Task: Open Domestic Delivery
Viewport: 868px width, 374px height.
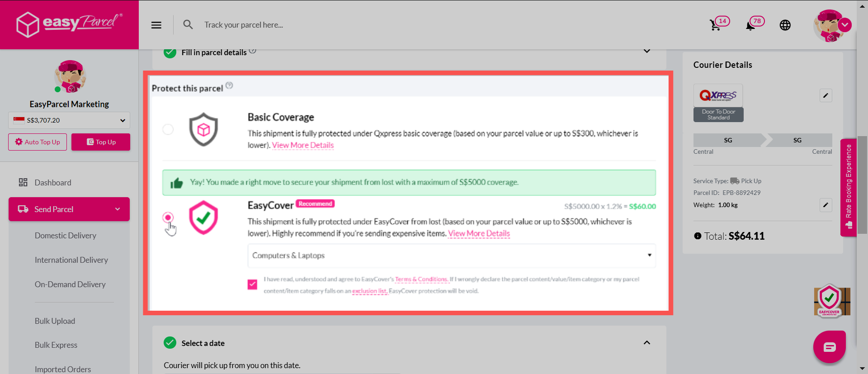Action: click(66, 236)
